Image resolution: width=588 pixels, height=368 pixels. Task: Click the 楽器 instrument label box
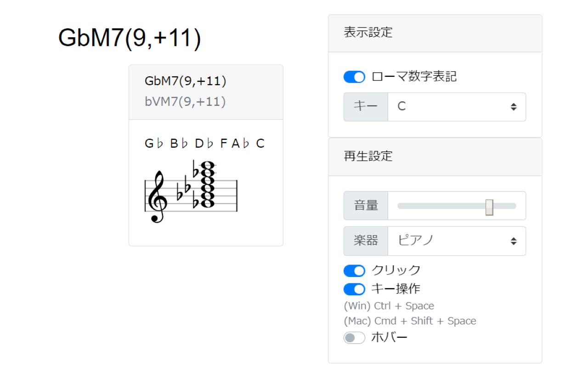pyautogui.click(x=365, y=241)
